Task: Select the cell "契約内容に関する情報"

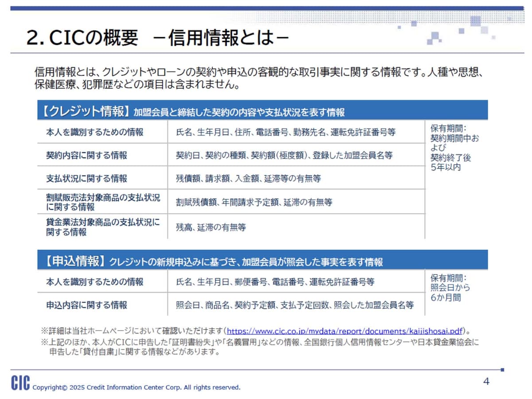Action: (102, 155)
